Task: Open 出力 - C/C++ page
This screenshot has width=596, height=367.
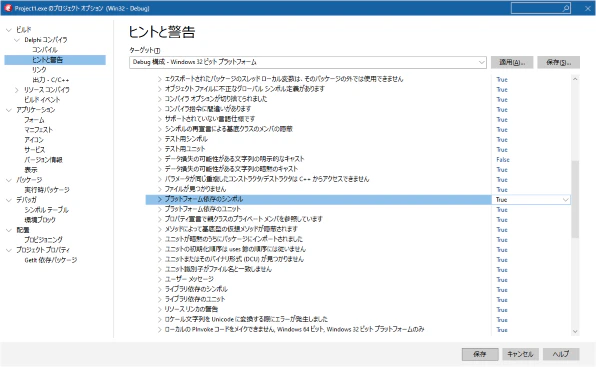Action: [51, 80]
